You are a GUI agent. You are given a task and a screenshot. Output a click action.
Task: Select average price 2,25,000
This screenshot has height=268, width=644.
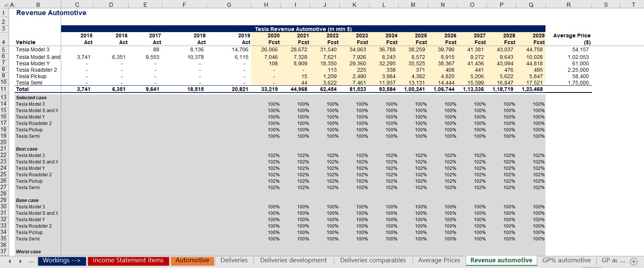pyautogui.click(x=578, y=70)
